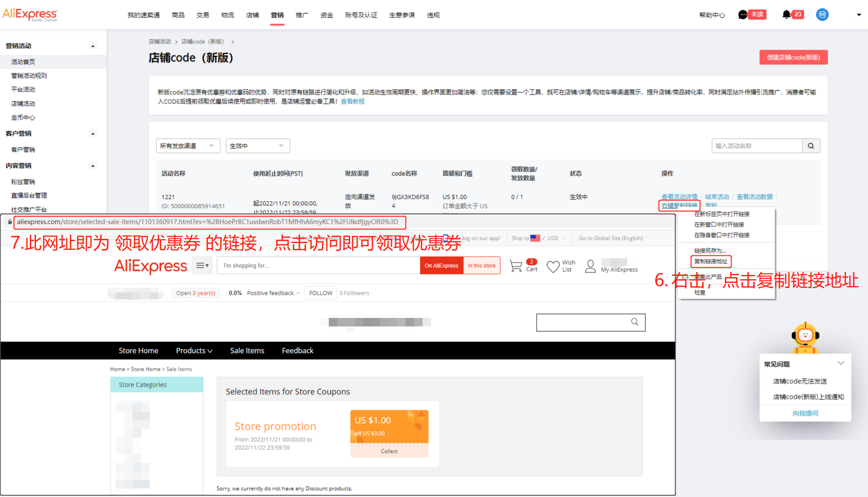868x497 pixels.
Task: Choose 链接另存为 in context menu
Action: click(x=710, y=251)
